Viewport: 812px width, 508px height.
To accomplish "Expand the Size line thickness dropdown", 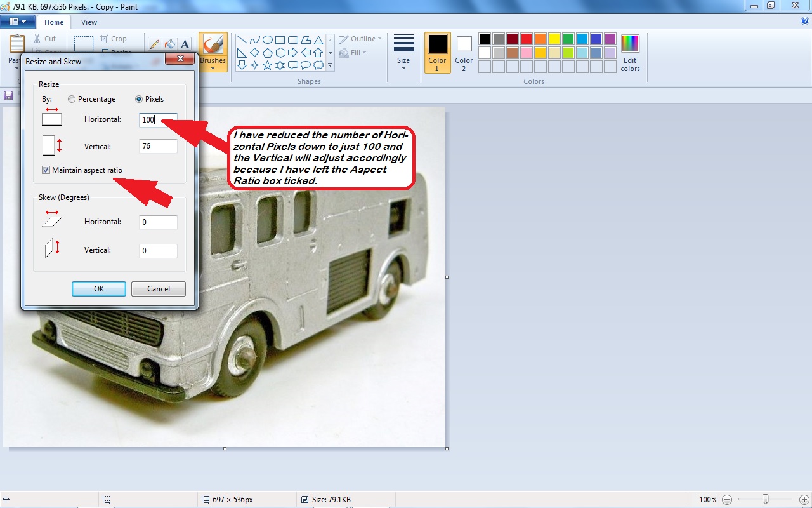I will tap(403, 67).
